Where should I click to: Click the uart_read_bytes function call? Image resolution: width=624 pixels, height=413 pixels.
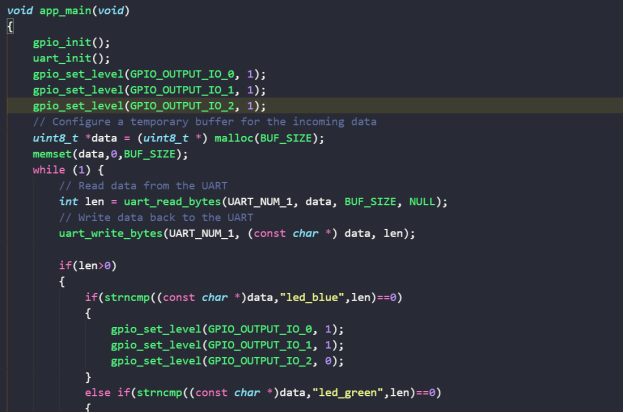point(172,202)
